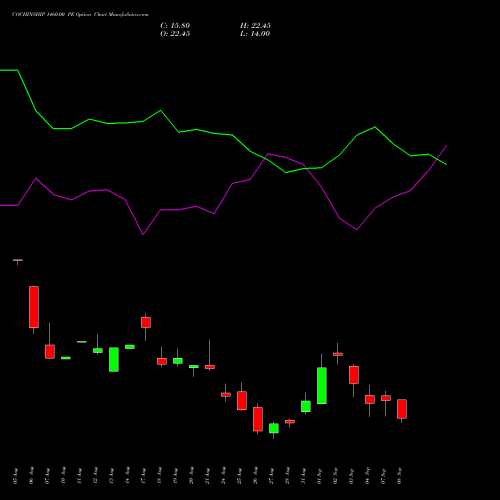Click the 14 Aug date label
The height and width of the screenshot is (500, 500).
(x=127, y=476)
